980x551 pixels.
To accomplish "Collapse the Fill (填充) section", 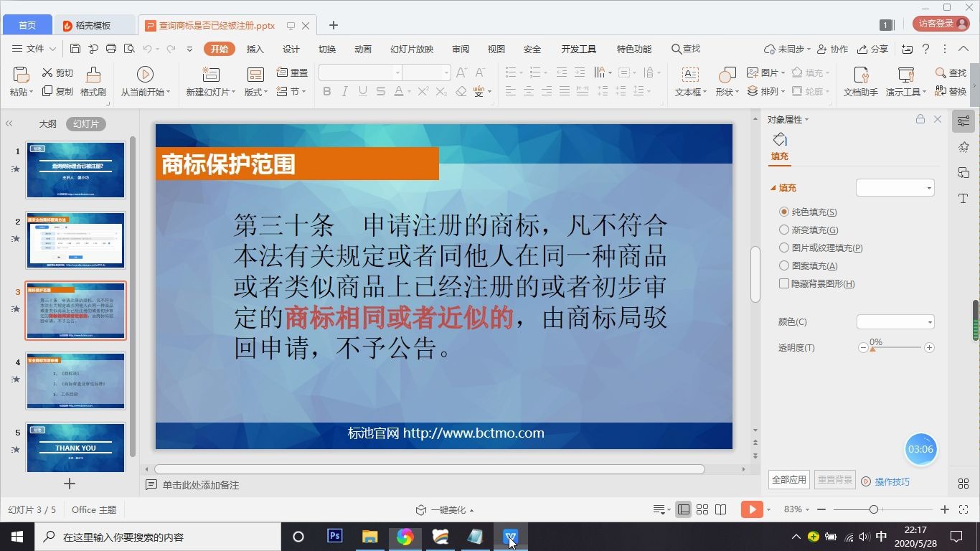I will click(773, 188).
